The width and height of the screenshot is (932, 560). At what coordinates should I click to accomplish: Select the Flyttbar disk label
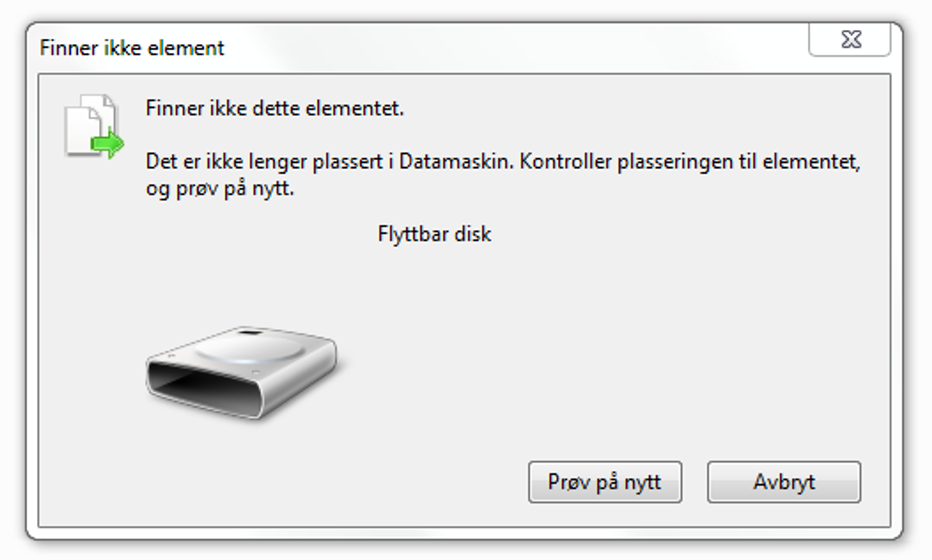(x=434, y=234)
